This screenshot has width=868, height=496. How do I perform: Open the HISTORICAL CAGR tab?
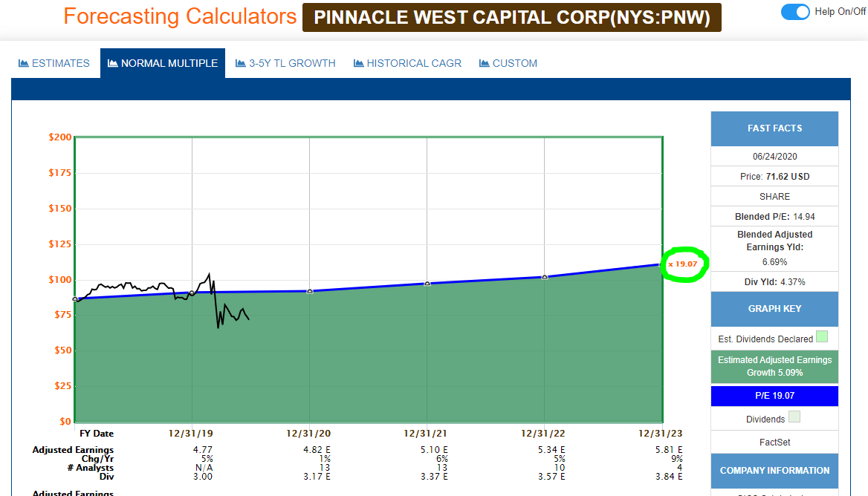407,63
